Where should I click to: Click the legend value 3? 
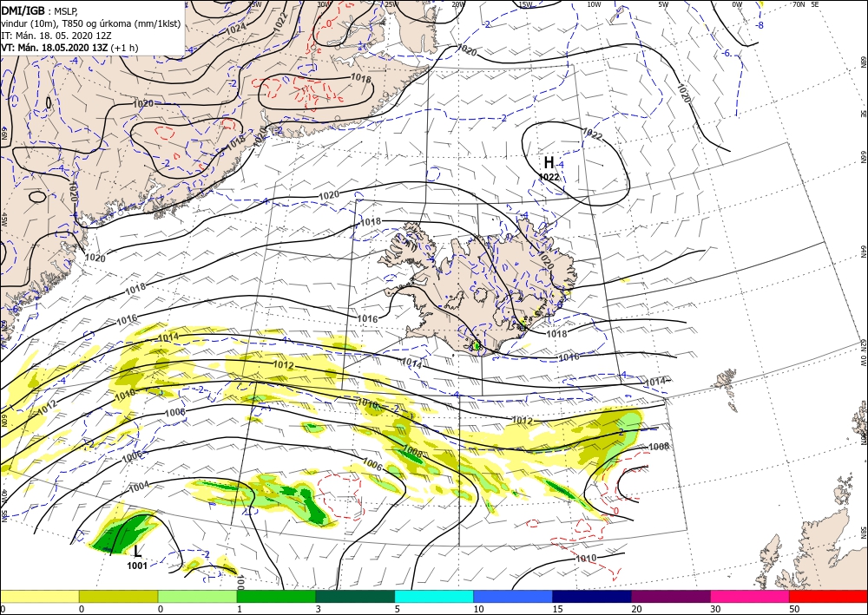(x=319, y=609)
